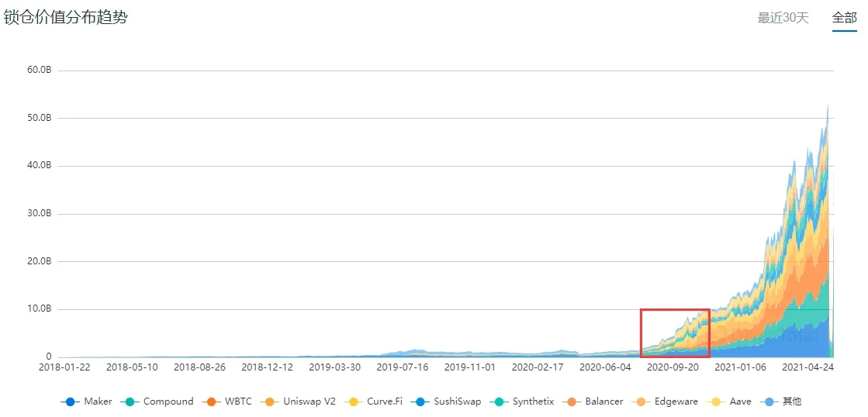Switch to the 最近30天 tab
The image size is (868, 417).
click(x=783, y=18)
